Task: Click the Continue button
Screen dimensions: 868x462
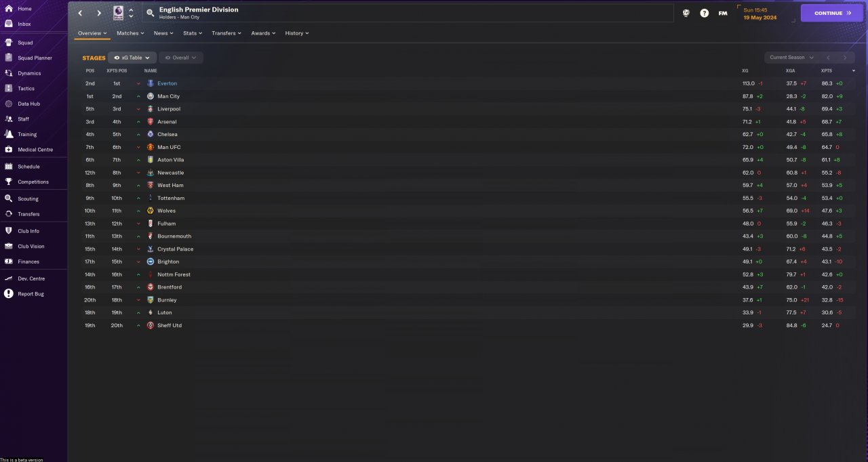Action: pos(831,13)
